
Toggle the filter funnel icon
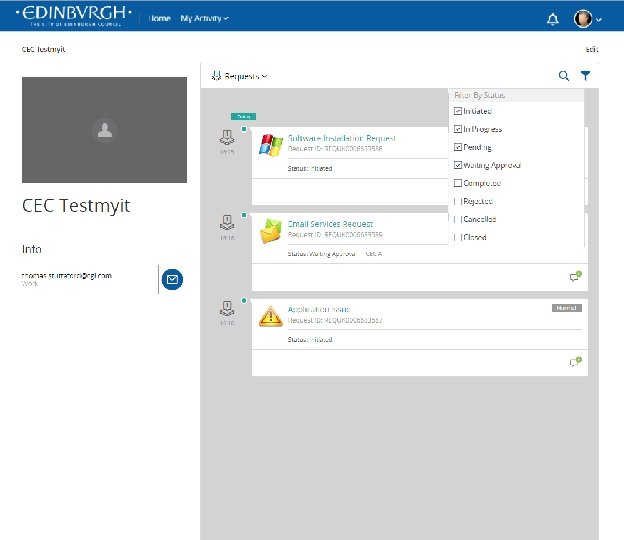coord(585,75)
